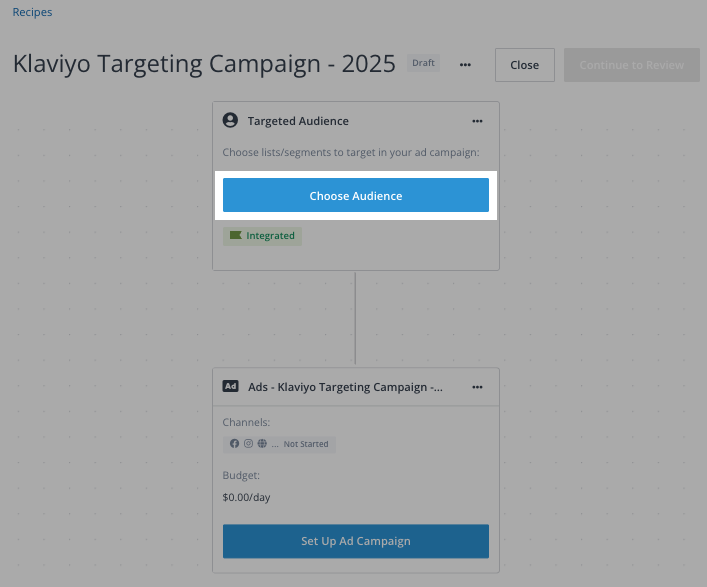Click the Targeted Audience person icon

pos(230,120)
